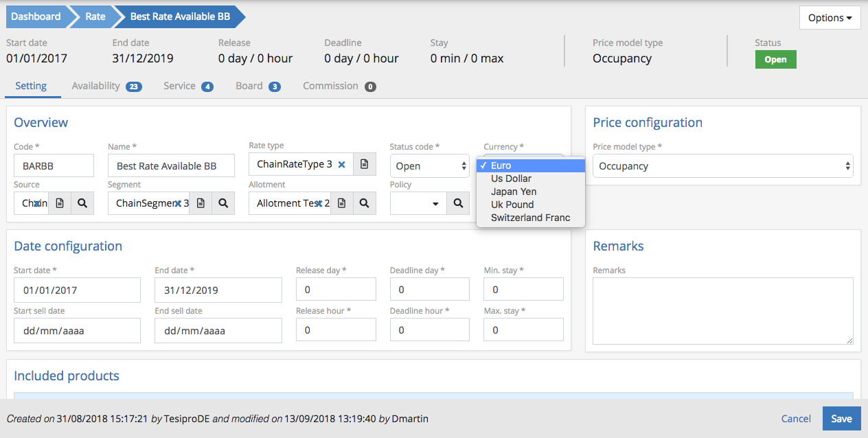Click the Source search magnifier icon
Image resolution: width=868 pixels, height=438 pixels.
pos(82,203)
